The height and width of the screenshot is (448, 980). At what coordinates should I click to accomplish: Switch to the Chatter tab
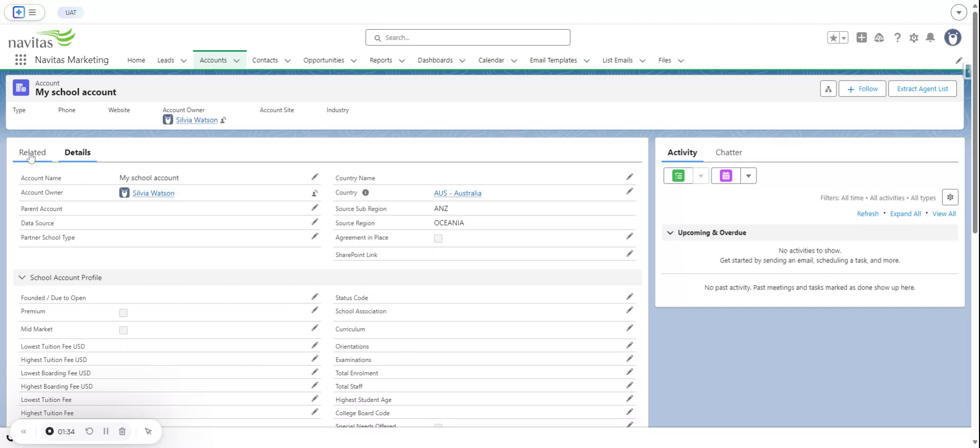point(728,152)
